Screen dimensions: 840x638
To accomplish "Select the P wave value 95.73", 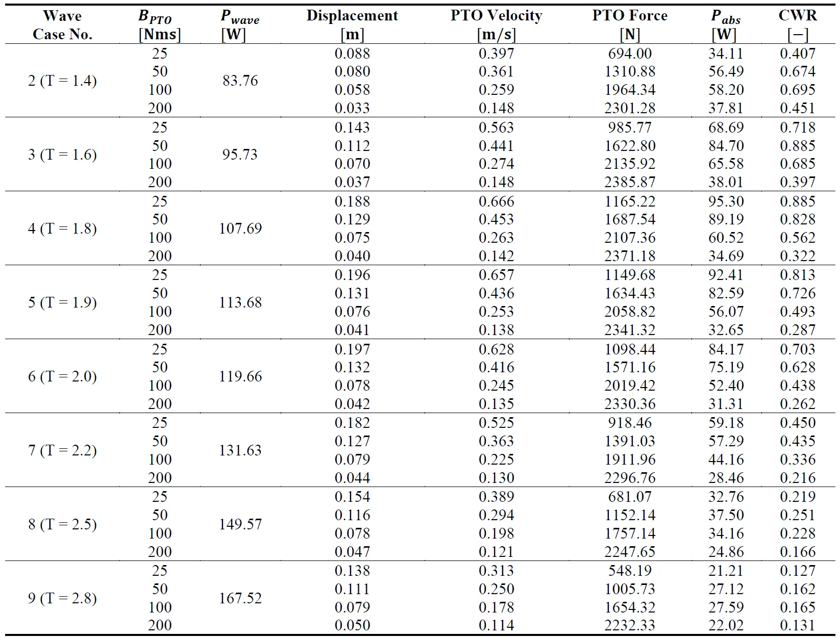I will coord(240,155).
